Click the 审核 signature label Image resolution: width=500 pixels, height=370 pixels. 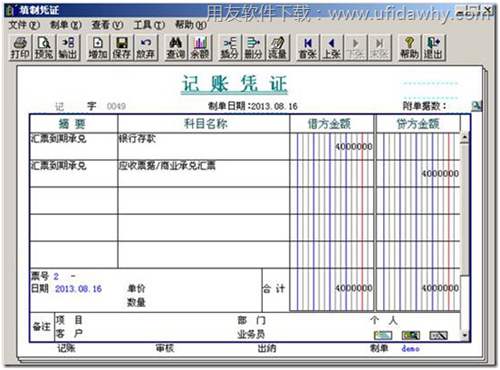[165, 348]
